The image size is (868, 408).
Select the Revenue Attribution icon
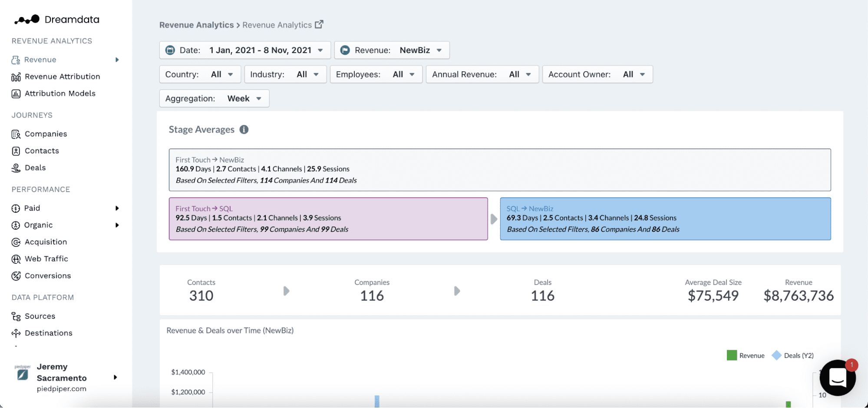[16, 76]
